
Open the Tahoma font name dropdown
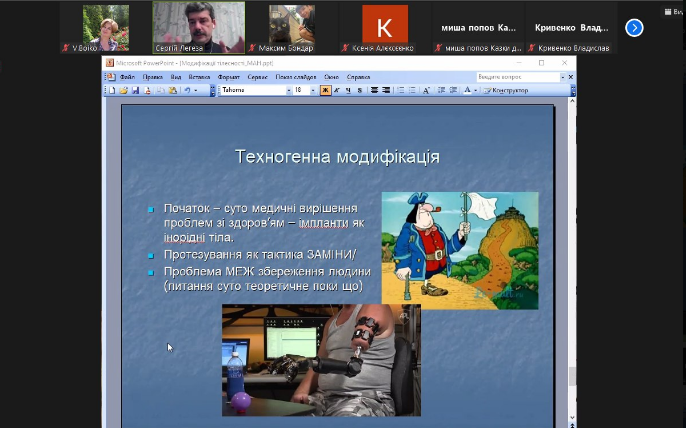(x=288, y=90)
